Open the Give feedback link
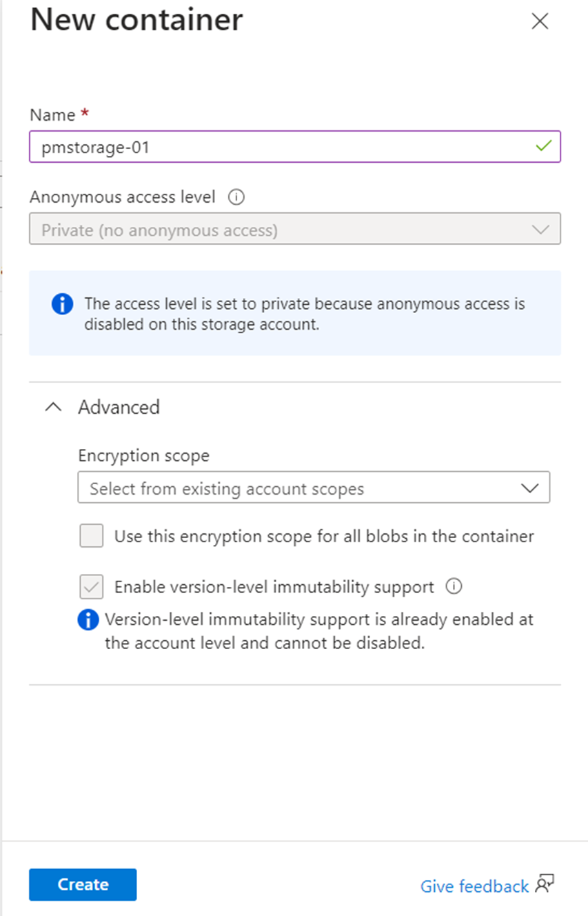The image size is (588, 916). 474,886
